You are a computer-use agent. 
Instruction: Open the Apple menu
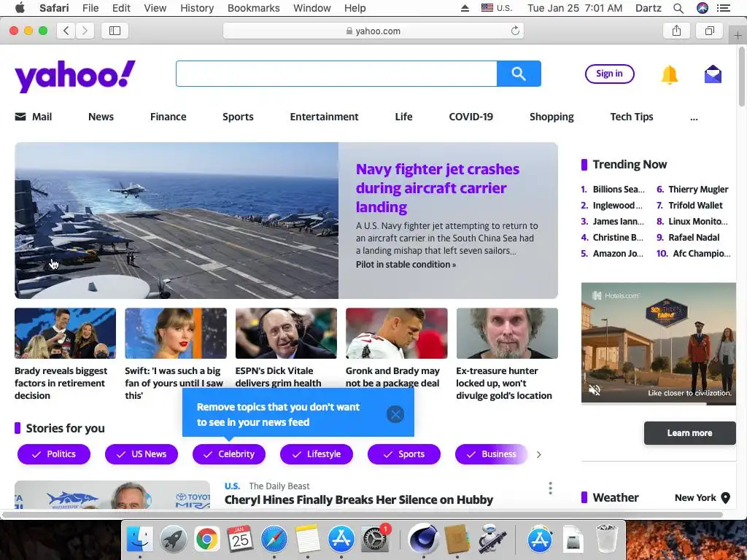[x=20, y=8]
